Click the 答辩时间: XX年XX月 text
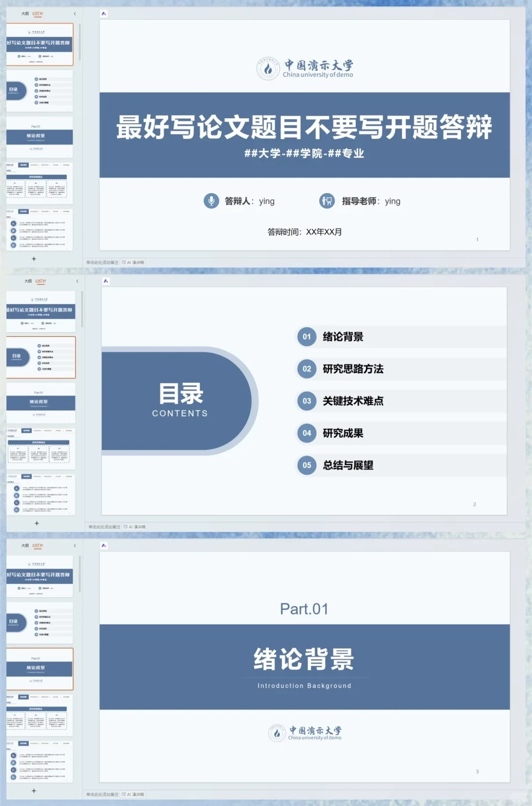 (x=304, y=232)
